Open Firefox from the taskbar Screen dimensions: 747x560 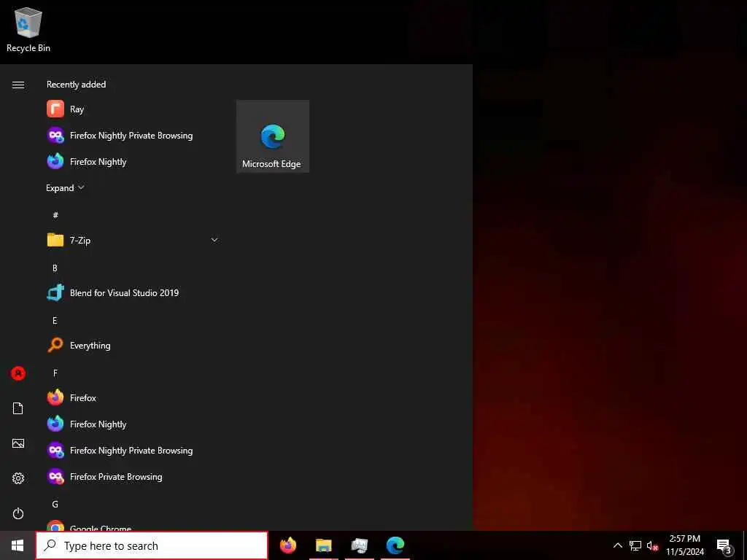(x=287, y=545)
